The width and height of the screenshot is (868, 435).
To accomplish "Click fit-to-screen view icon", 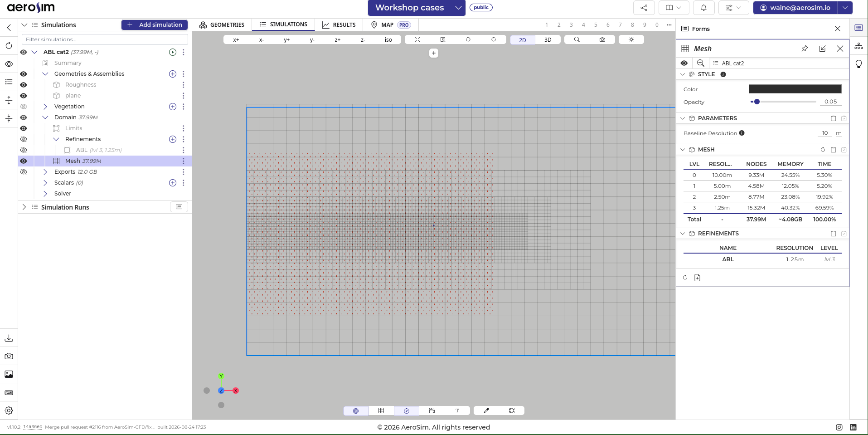I will (x=417, y=40).
